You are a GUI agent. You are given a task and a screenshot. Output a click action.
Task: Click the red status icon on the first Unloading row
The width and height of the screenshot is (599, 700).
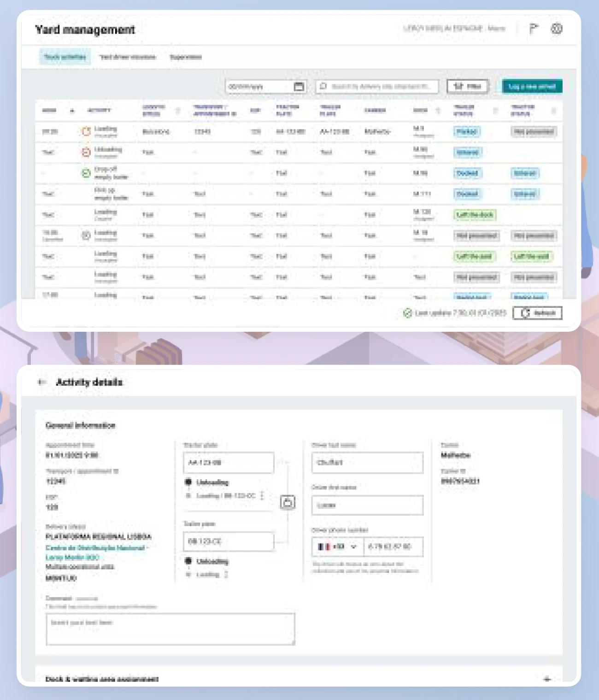[86, 152]
